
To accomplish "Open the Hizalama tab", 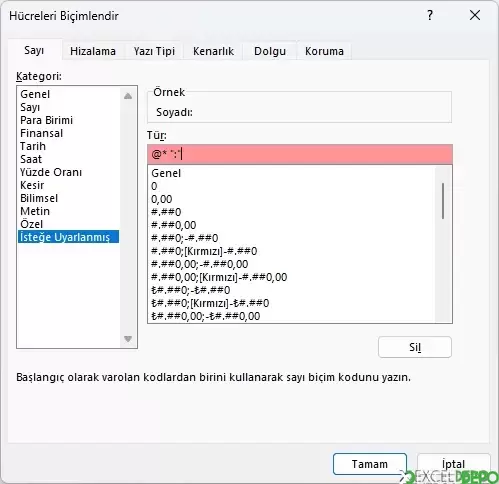I will [x=93, y=51].
